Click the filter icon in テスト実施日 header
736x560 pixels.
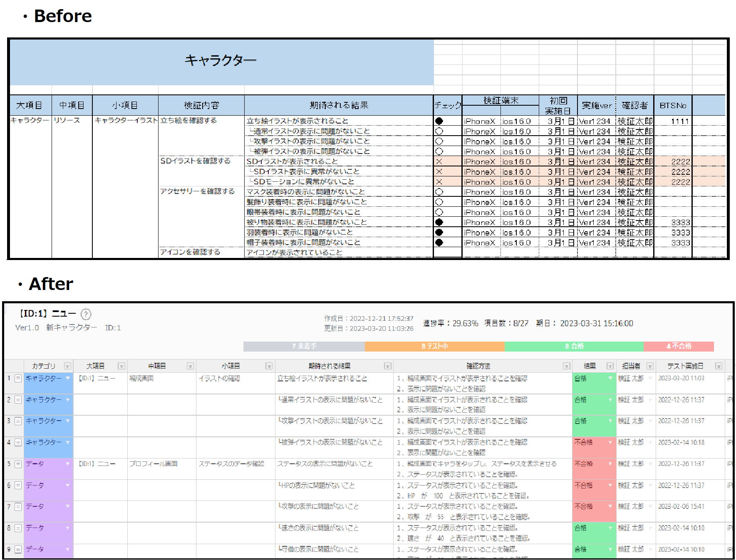click(x=719, y=366)
